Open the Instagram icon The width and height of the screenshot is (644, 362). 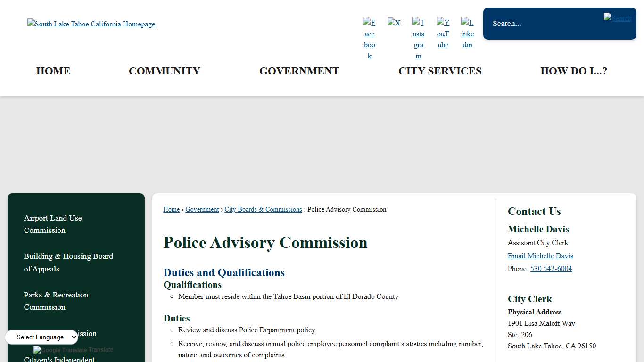[418, 38]
